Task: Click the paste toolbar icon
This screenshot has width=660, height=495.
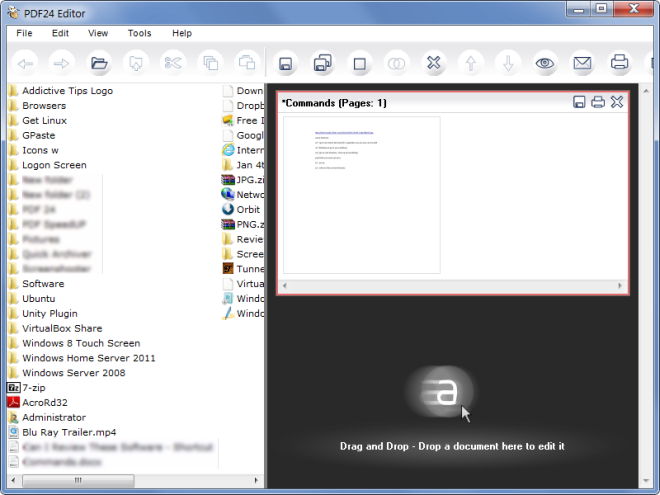Action: [x=247, y=64]
